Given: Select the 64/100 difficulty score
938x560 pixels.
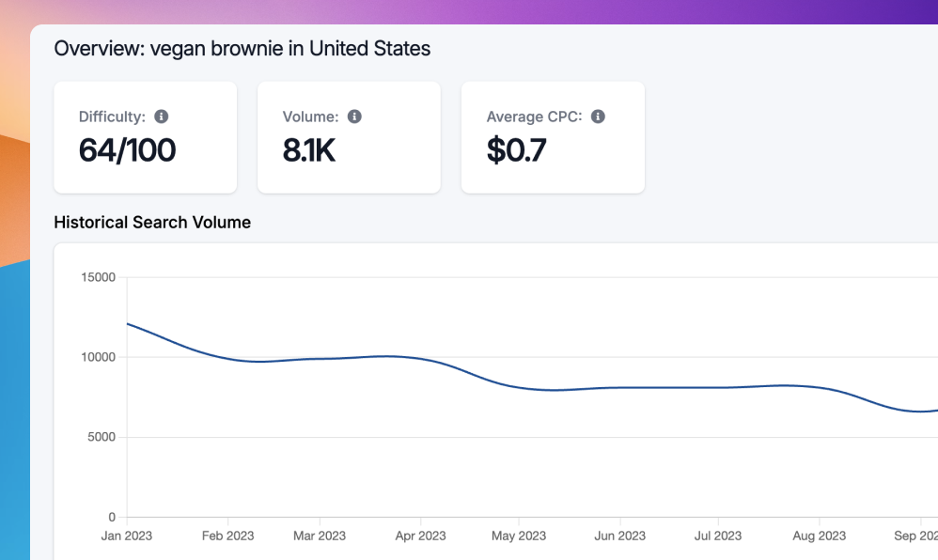Looking at the screenshot, I should 127,150.
